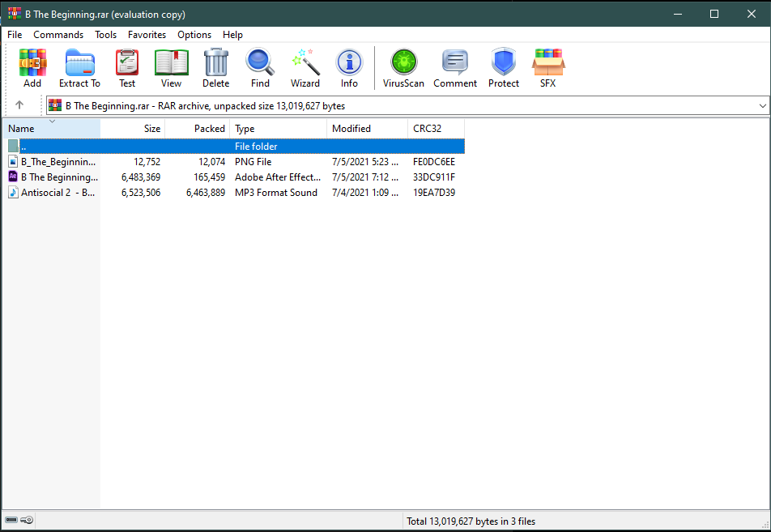Click packed value 12,074
This screenshot has height=532, width=771.
pyautogui.click(x=212, y=162)
